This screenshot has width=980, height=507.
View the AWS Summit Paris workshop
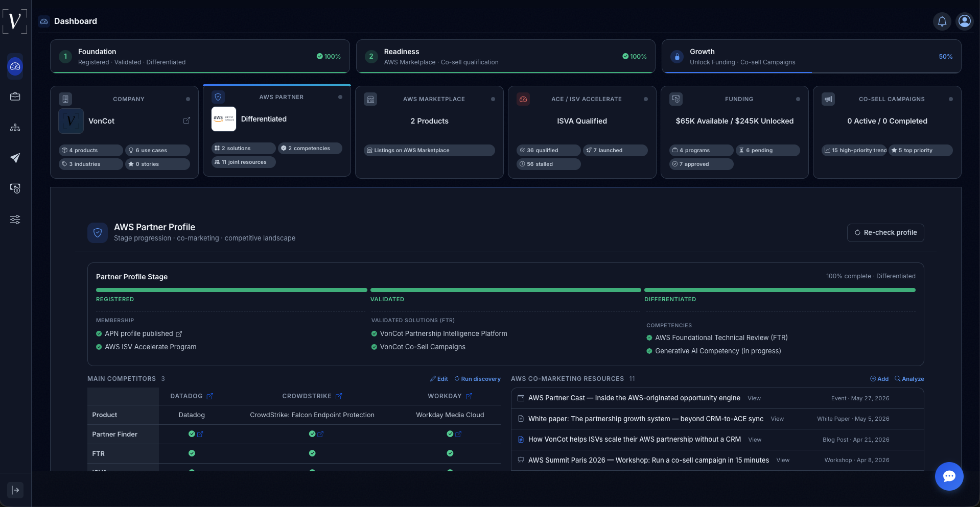point(783,460)
